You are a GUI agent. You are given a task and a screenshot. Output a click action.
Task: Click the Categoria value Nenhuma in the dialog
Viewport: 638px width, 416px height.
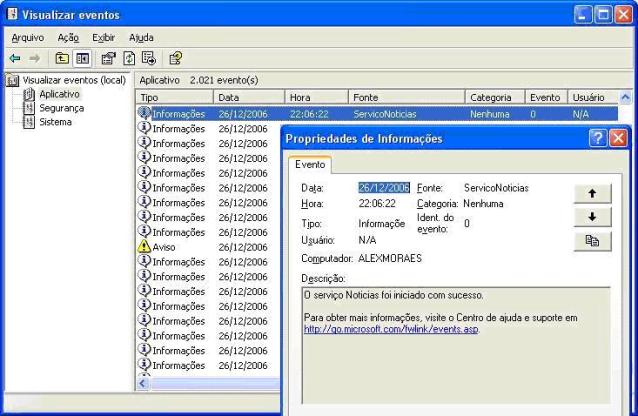pos(483,204)
